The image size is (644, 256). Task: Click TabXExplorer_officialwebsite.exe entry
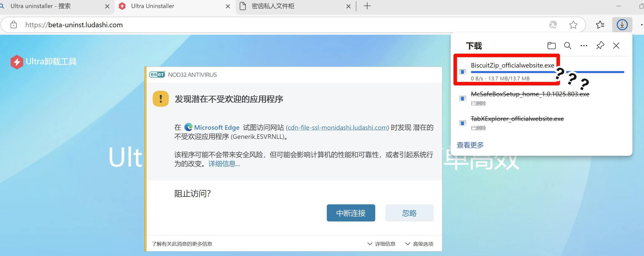[517, 119]
